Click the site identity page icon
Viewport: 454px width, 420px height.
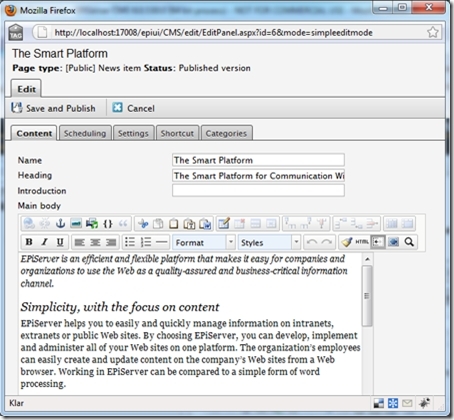(x=42, y=32)
